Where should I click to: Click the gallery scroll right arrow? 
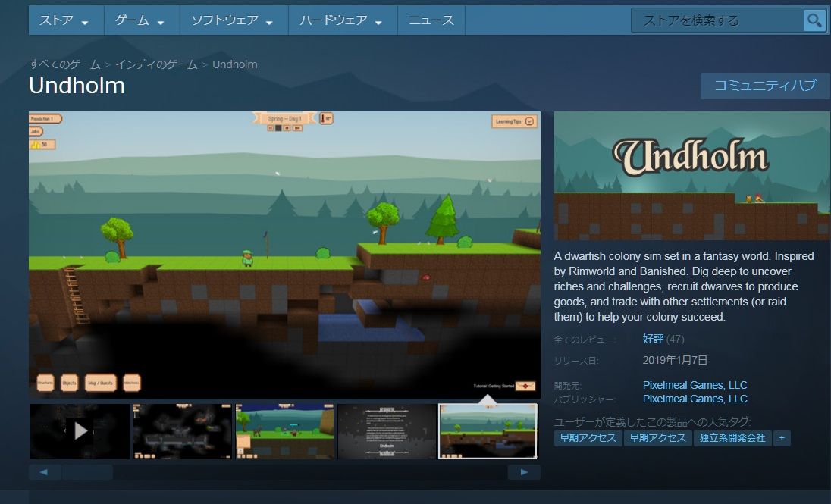(524, 471)
